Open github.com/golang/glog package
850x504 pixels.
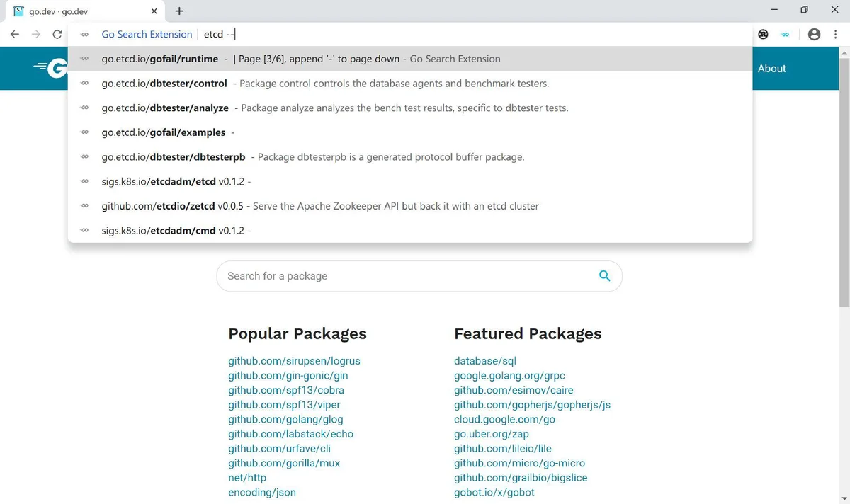pos(285,419)
